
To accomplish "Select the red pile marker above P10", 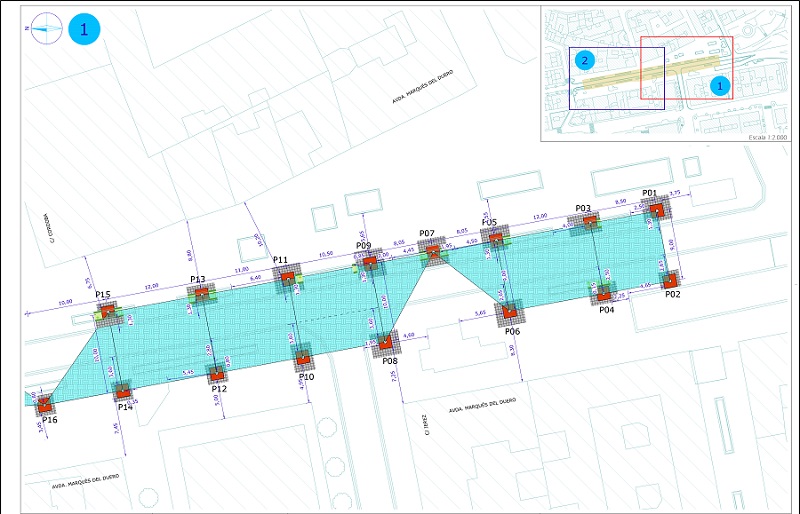I will click(303, 358).
